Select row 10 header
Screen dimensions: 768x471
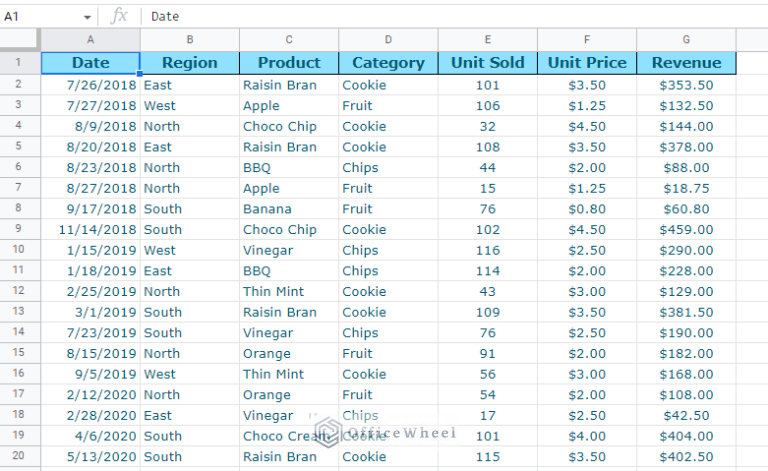click(x=20, y=250)
